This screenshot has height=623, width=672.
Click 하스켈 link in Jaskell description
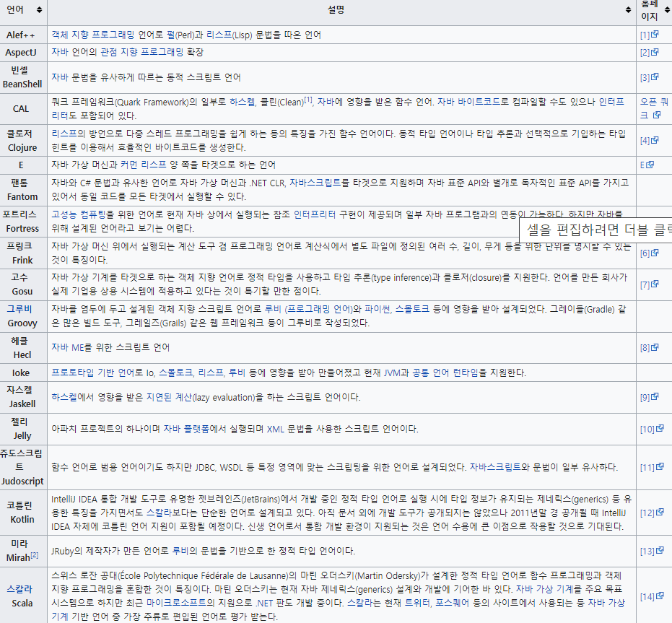coord(64,397)
